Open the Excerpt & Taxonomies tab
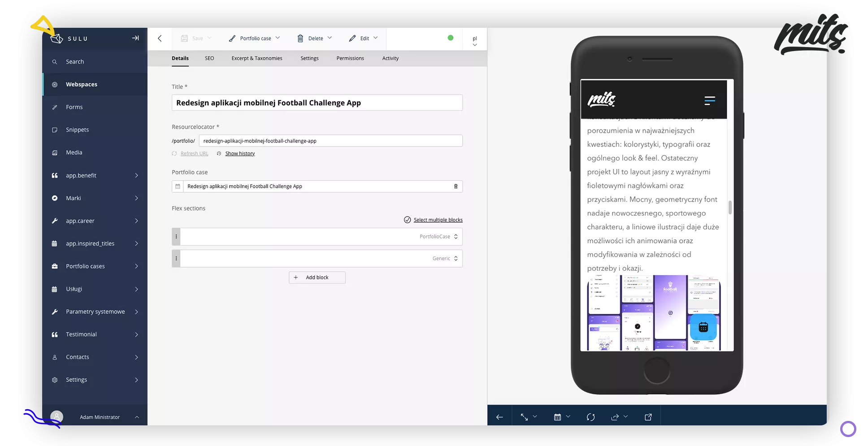The image size is (868, 446). (x=256, y=58)
